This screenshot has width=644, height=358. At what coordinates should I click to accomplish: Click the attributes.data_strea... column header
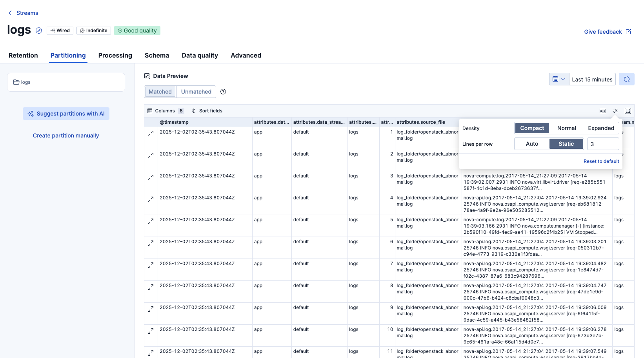coord(319,122)
